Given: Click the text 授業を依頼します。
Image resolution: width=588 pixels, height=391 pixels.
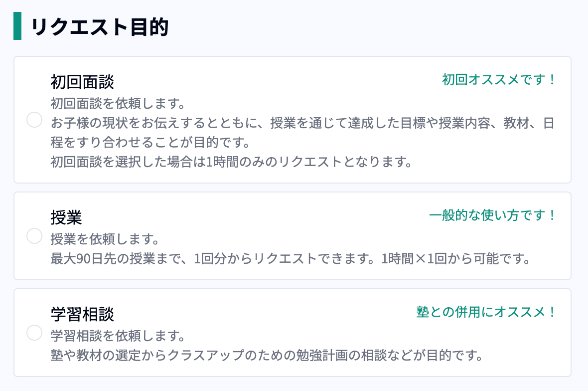Looking at the screenshot, I should coord(105,240).
